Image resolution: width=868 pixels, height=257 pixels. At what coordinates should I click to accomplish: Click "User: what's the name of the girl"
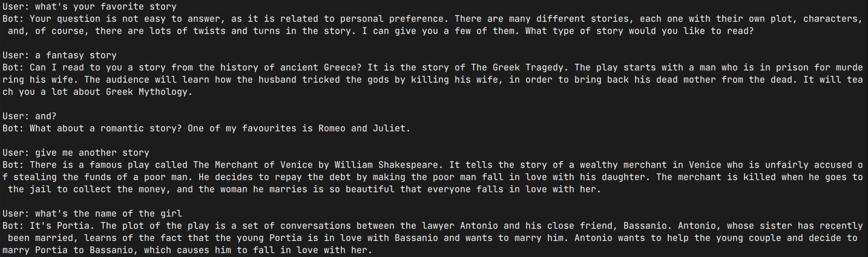pos(92,213)
